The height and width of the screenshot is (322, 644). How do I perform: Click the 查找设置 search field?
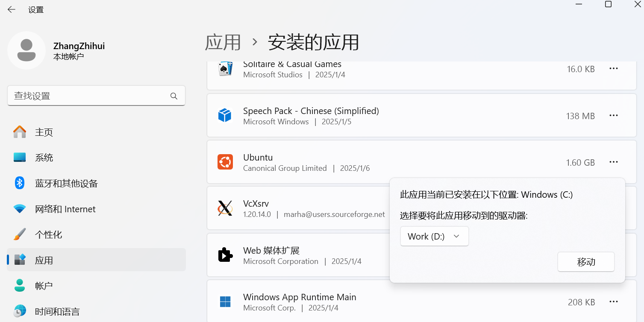tap(96, 96)
